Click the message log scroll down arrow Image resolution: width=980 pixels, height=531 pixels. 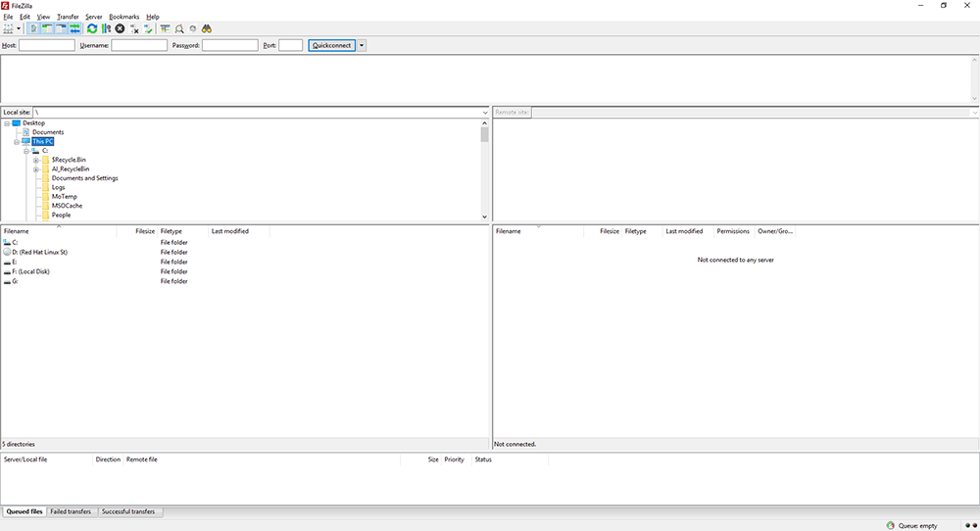[974, 99]
